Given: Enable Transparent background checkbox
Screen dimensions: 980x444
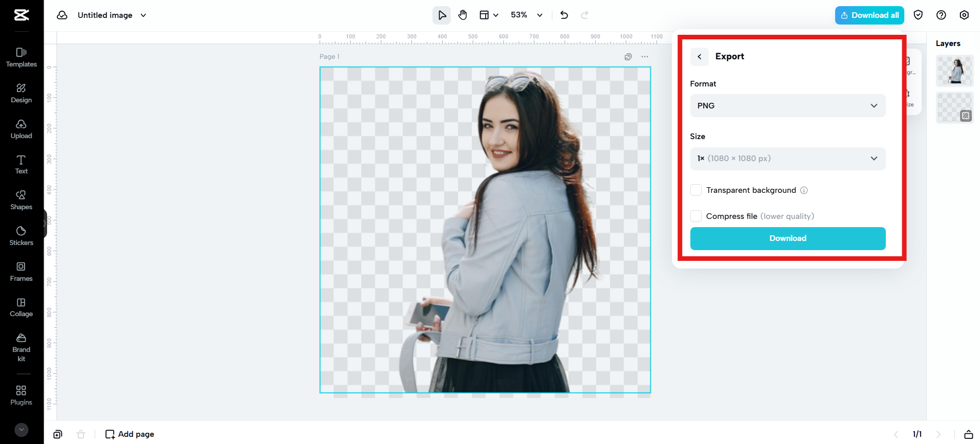Looking at the screenshot, I should (x=696, y=190).
